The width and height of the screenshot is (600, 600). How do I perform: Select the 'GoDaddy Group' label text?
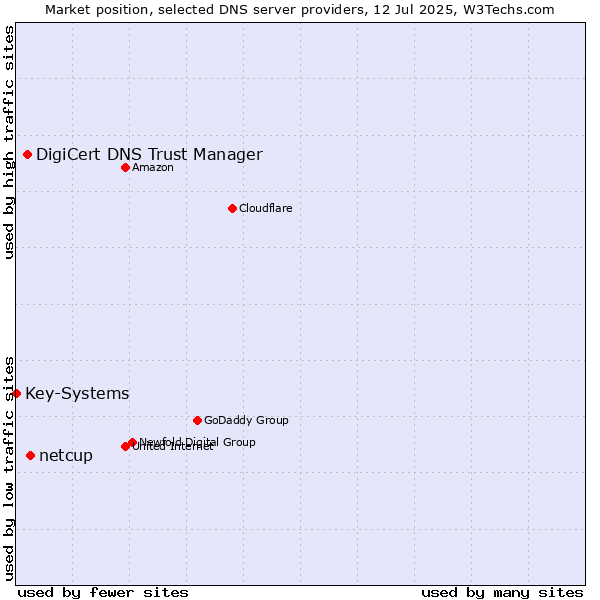pos(246,421)
